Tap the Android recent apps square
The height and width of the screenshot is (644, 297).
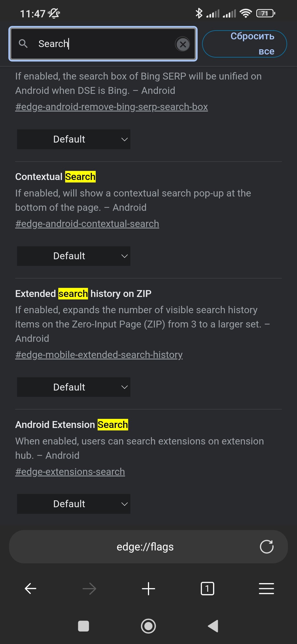(83, 626)
